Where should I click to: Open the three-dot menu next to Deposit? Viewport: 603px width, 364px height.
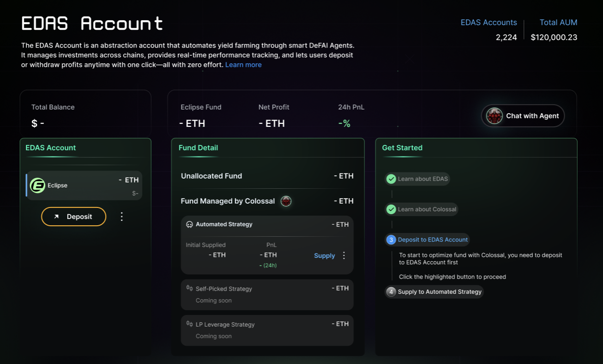(121, 217)
